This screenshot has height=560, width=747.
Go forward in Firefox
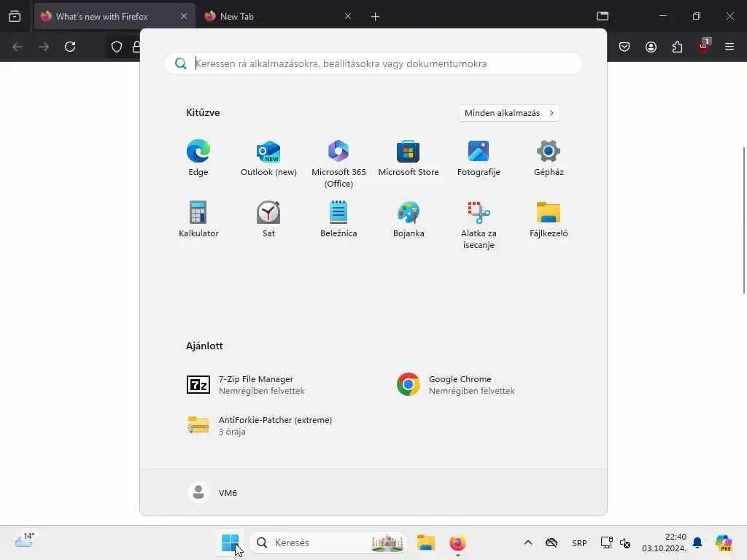pos(44,47)
